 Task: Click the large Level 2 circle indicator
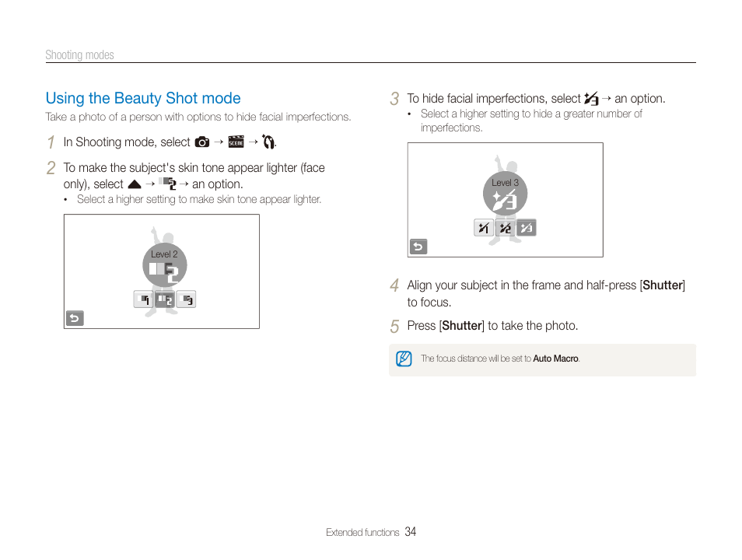pyautogui.click(x=165, y=266)
